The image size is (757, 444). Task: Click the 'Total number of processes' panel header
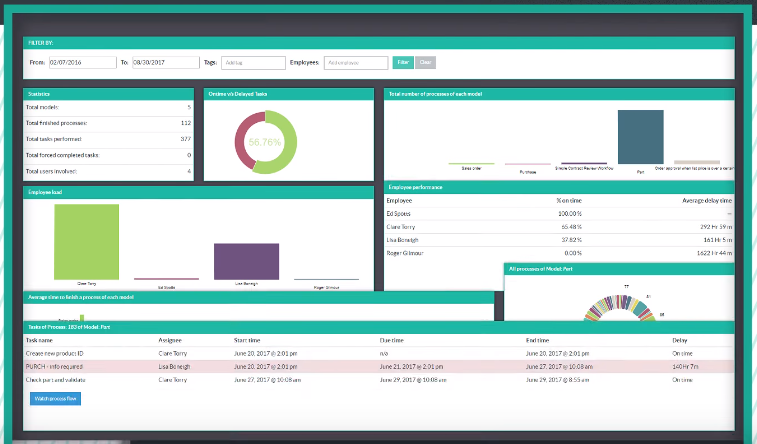point(559,94)
